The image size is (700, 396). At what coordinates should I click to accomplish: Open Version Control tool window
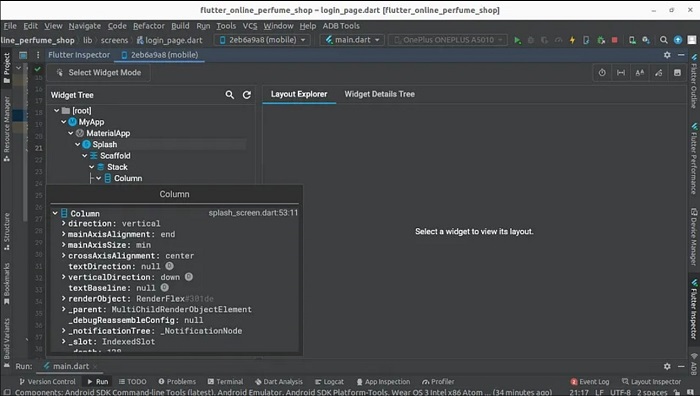pyautogui.click(x=47, y=382)
